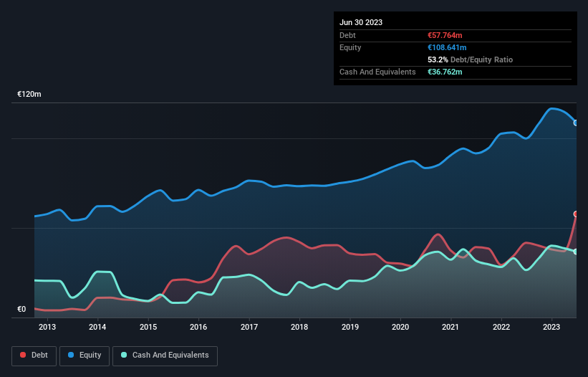Click the 2022 x-axis label
The width and height of the screenshot is (588, 377).
[501, 327]
